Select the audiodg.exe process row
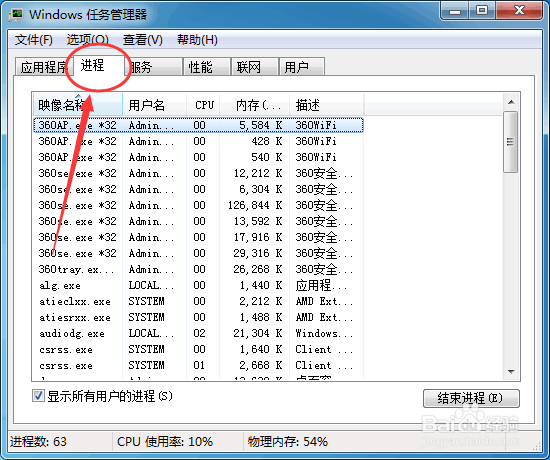Image resolution: width=550 pixels, height=460 pixels. pyautogui.click(x=198, y=333)
